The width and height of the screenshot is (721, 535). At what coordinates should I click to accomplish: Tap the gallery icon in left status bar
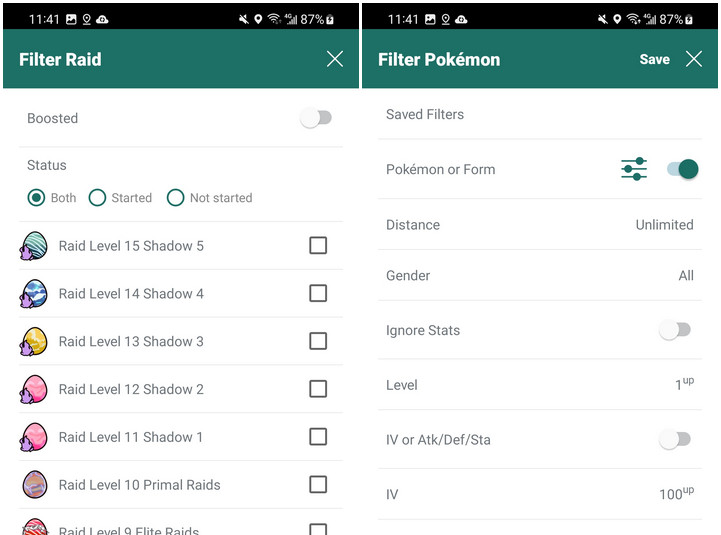[x=71, y=19]
